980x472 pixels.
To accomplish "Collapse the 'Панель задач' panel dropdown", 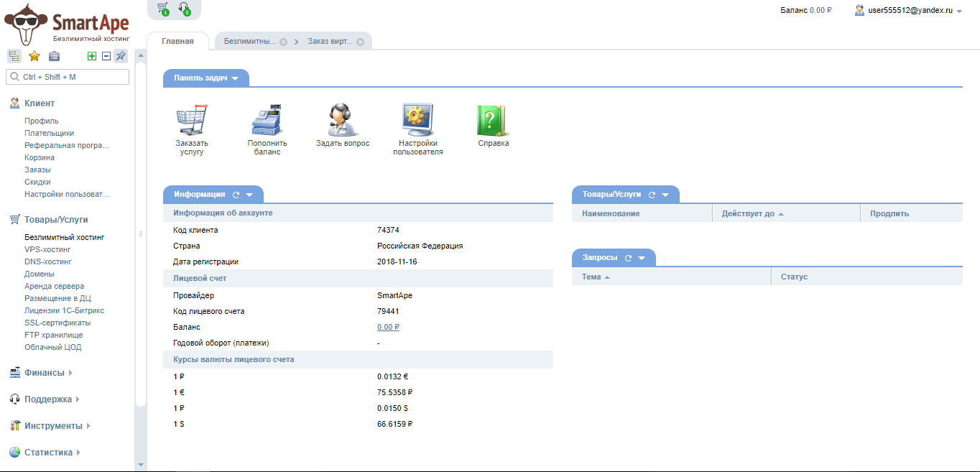I will (235, 78).
